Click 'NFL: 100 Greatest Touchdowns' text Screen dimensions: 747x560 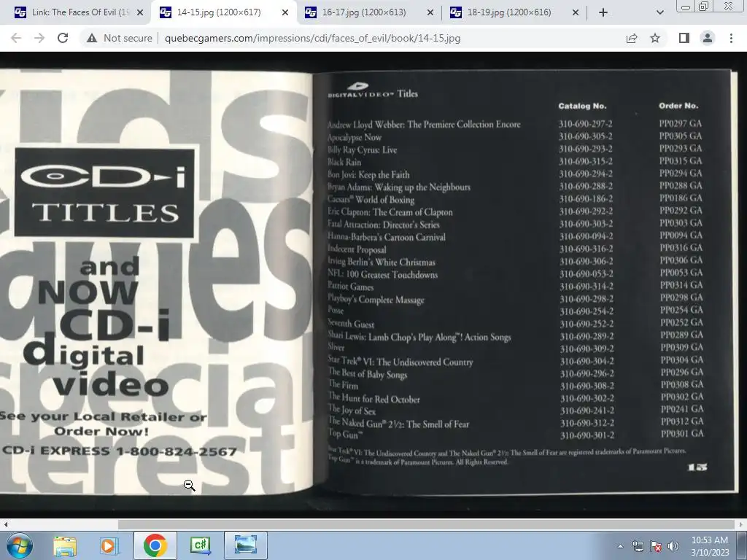[x=382, y=274]
